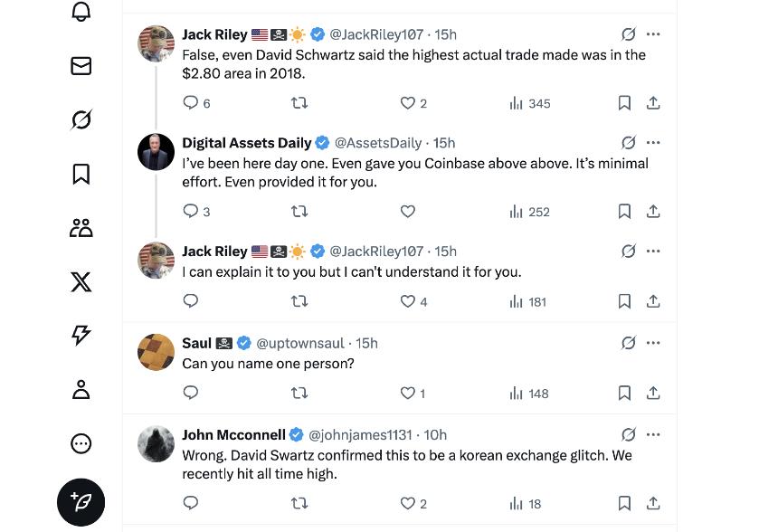Open more options on Digital Assets Daily's post

tap(653, 142)
